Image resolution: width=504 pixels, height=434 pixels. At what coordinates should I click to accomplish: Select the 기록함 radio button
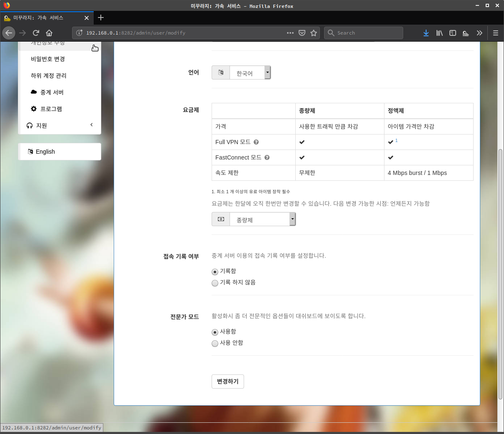pyautogui.click(x=215, y=272)
